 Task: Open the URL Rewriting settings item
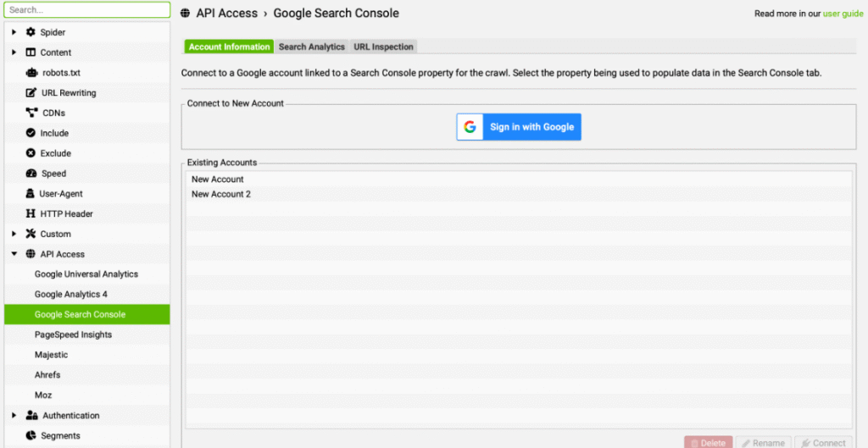87,93
